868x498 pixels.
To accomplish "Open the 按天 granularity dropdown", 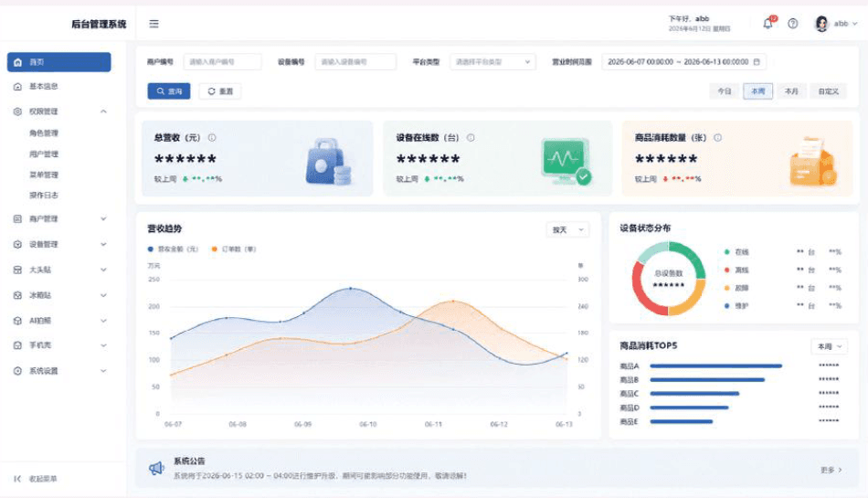I will (x=567, y=229).
